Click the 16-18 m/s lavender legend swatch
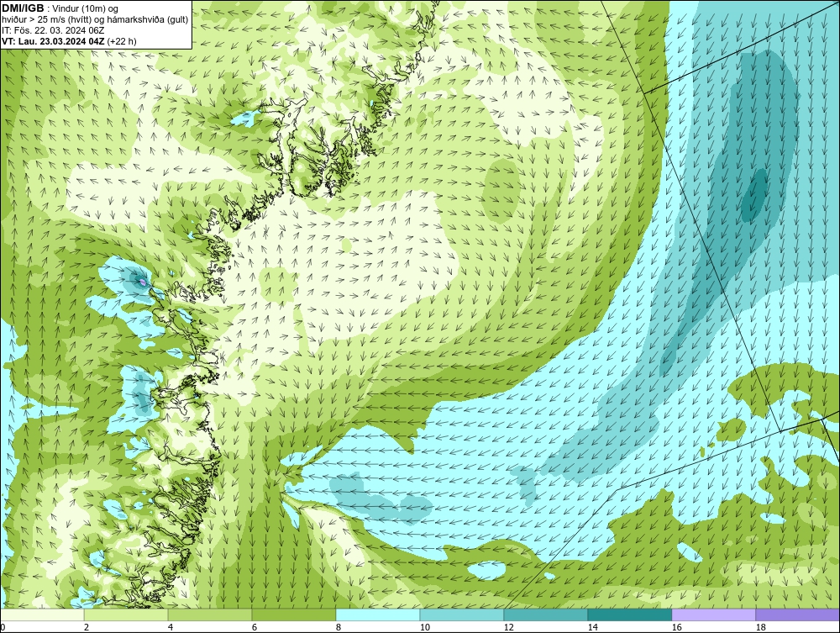 (x=713, y=615)
